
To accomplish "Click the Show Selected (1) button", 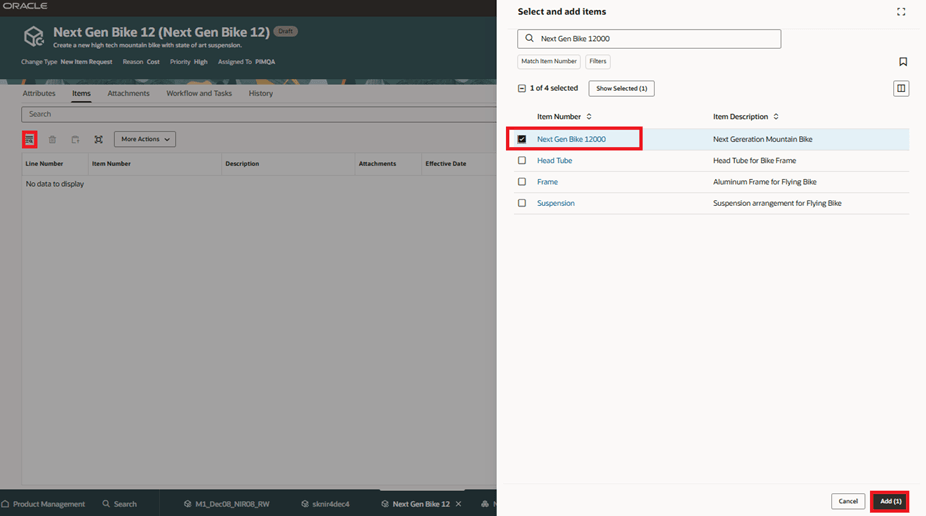I will [x=621, y=89].
